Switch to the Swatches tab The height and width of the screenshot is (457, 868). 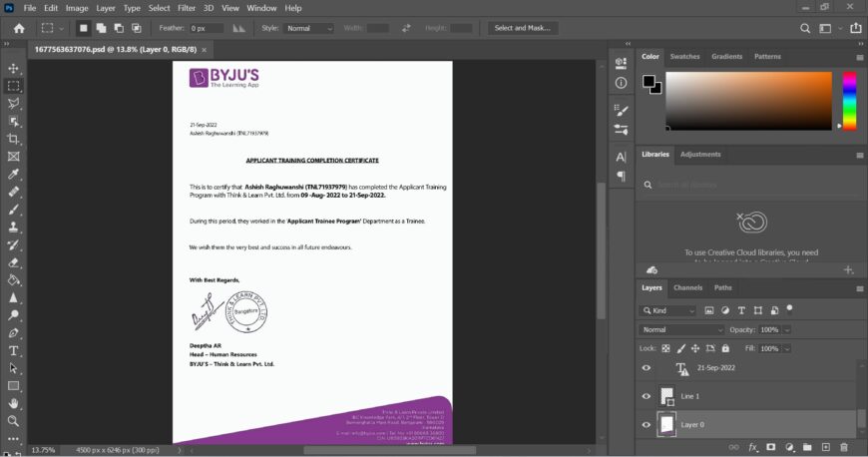[684, 57]
